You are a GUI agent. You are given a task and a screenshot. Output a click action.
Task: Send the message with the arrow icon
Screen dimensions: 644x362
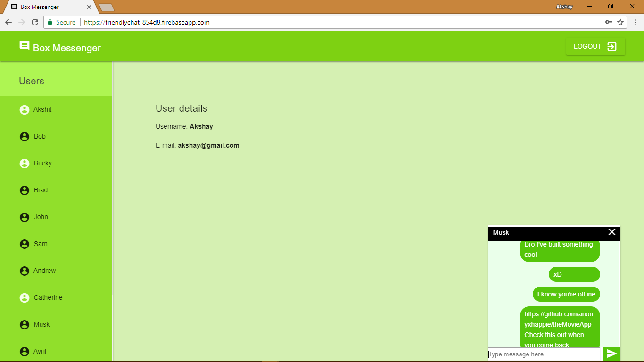click(x=612, y=354)
